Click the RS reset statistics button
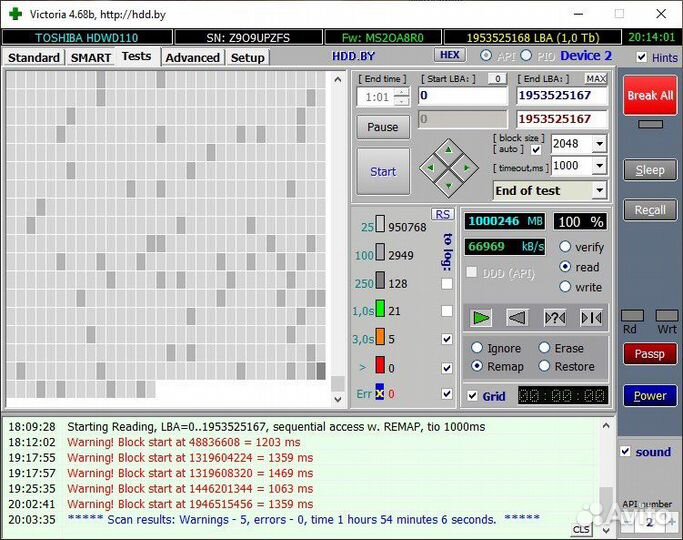683x540 pixels. (442, 214)
